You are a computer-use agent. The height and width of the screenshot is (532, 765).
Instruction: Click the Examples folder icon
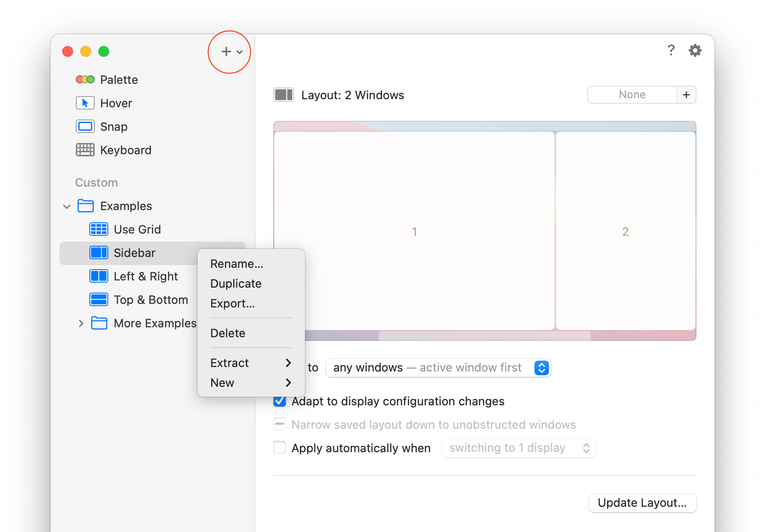(x=86, y=206)
